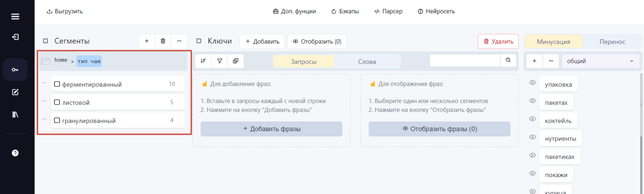
Task: Open segments more options ellipsis
Action: [x=179, y=41]
